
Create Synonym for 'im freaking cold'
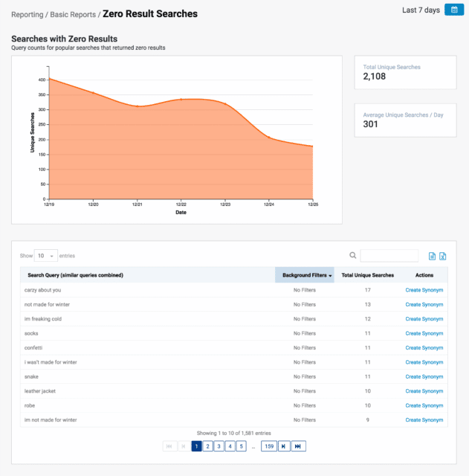point(424,319)
